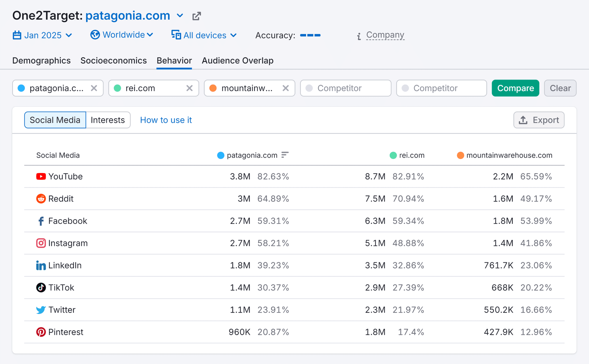The width and height of the screenshot is (589, 364).
Task: Click the upload icon in the Export button
Action: (523, 120)
